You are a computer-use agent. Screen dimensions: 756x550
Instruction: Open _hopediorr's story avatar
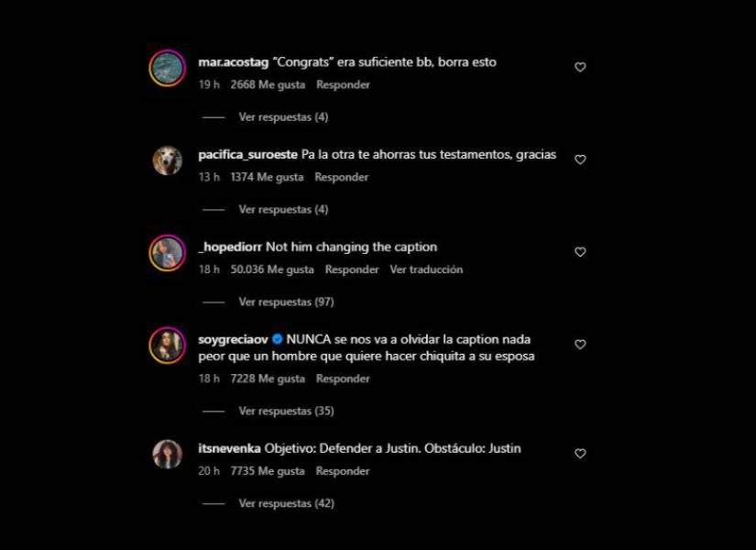168,253
